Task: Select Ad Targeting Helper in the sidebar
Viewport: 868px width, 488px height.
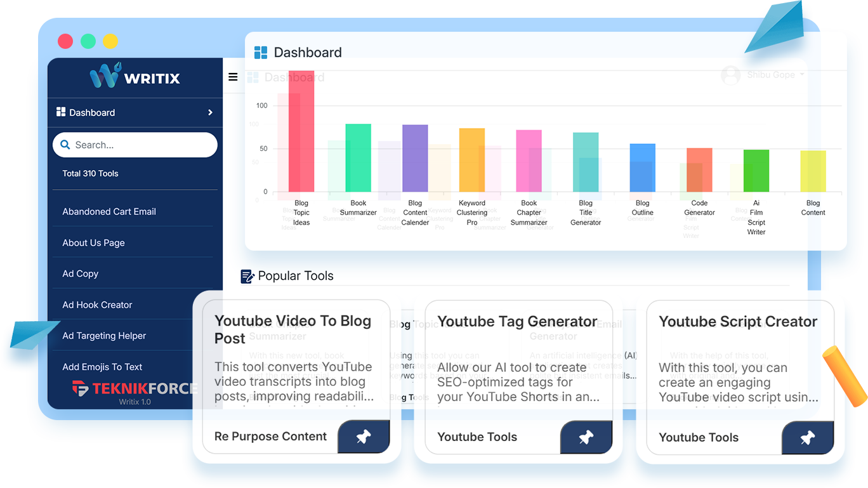Action: (x=104, y=336)
